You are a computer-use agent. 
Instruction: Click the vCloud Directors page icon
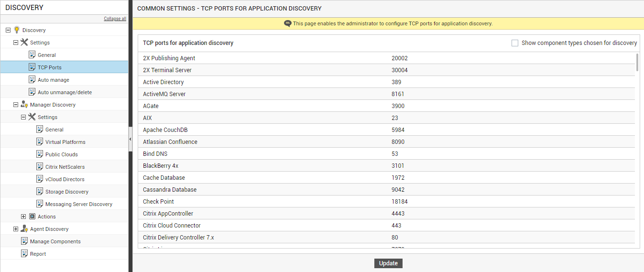[40, 179]
